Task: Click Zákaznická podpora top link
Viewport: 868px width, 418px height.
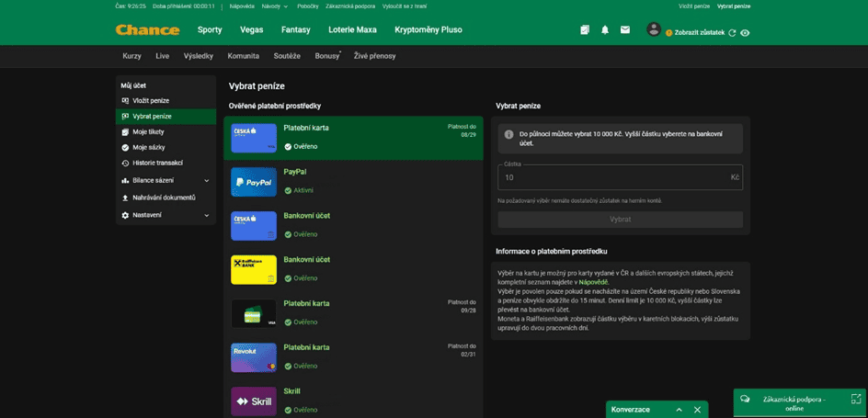Action: pyautogui.click(x=351, y=6)
